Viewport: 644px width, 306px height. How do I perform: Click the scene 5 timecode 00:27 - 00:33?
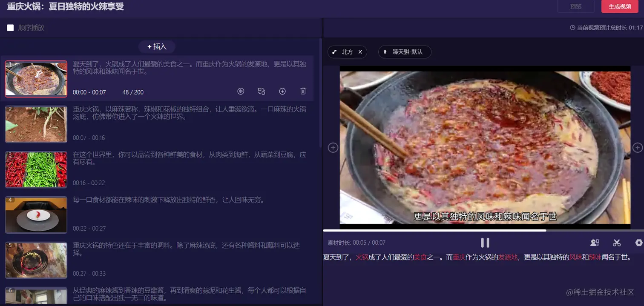(x=89, y=274)
